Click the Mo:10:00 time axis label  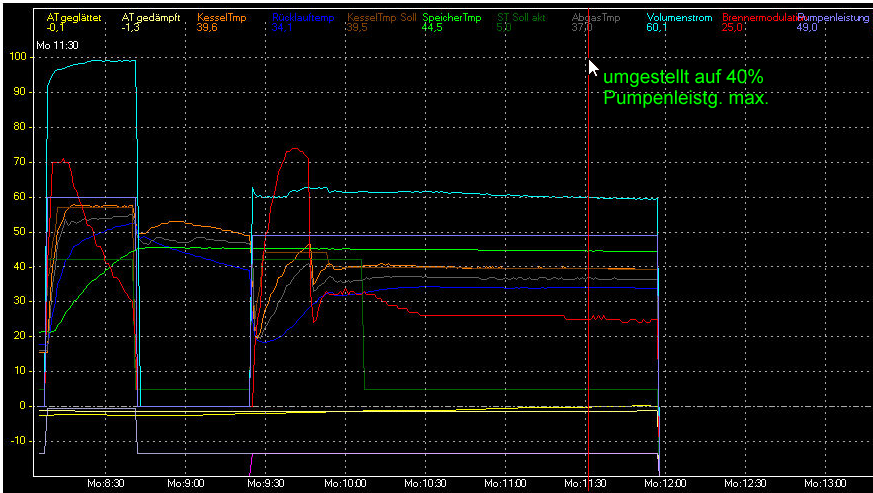click(346, 483)
